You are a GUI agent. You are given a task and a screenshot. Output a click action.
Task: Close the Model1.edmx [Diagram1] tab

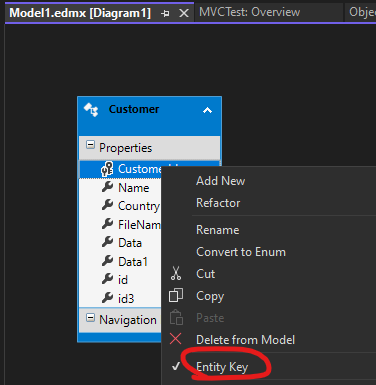(x=184, y=13)
